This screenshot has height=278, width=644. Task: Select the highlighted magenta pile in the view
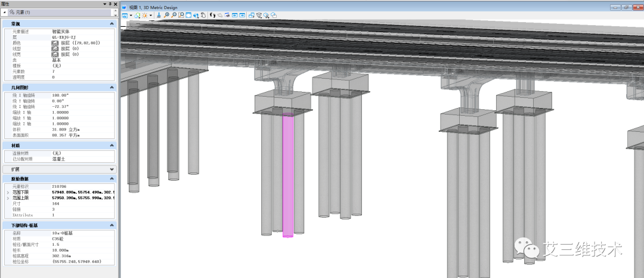[288, 176]
